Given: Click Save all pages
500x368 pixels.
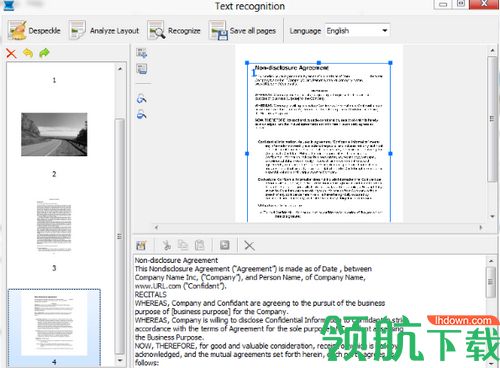Looking at the screenshot, I should (x=243, y=31).
